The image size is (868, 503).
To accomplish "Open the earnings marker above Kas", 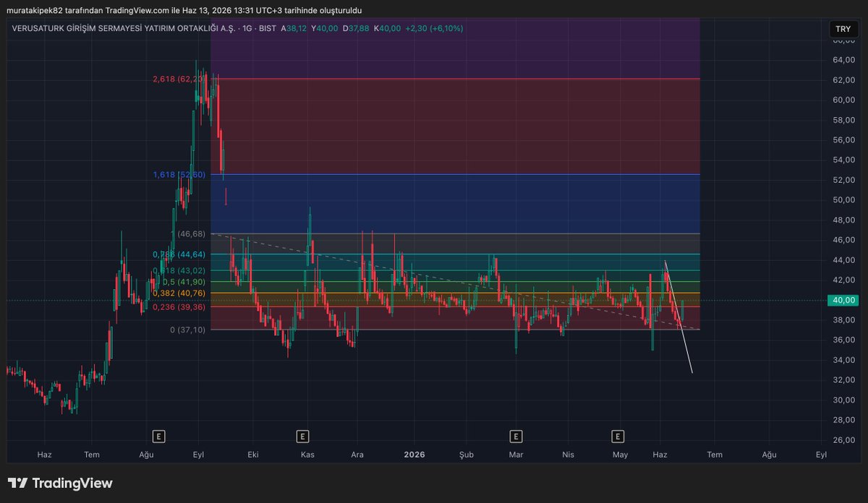I will coord(302,436).
